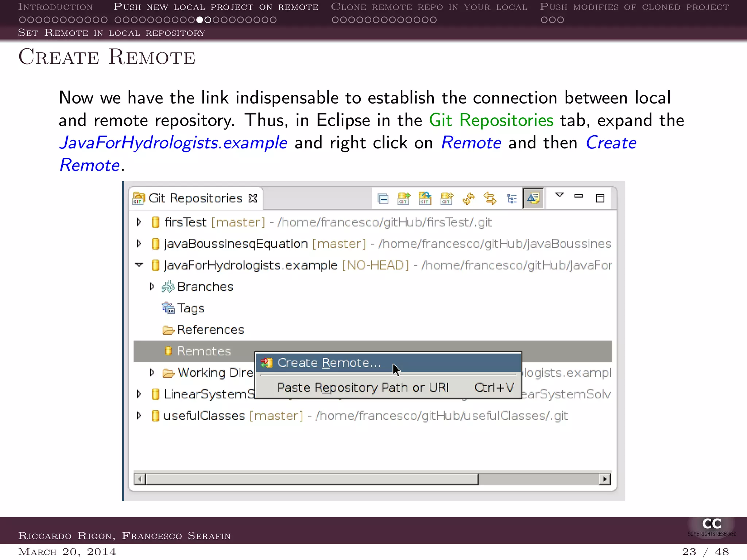Click Add existing local Git repository icon
The image size is (747, 560).
403,199
